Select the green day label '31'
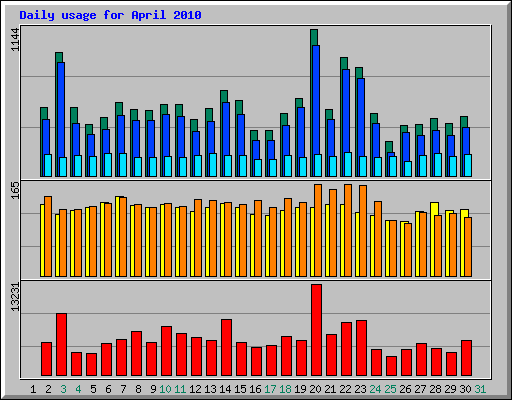This screenshot has width=512, height=400. (x=480, y=389)
